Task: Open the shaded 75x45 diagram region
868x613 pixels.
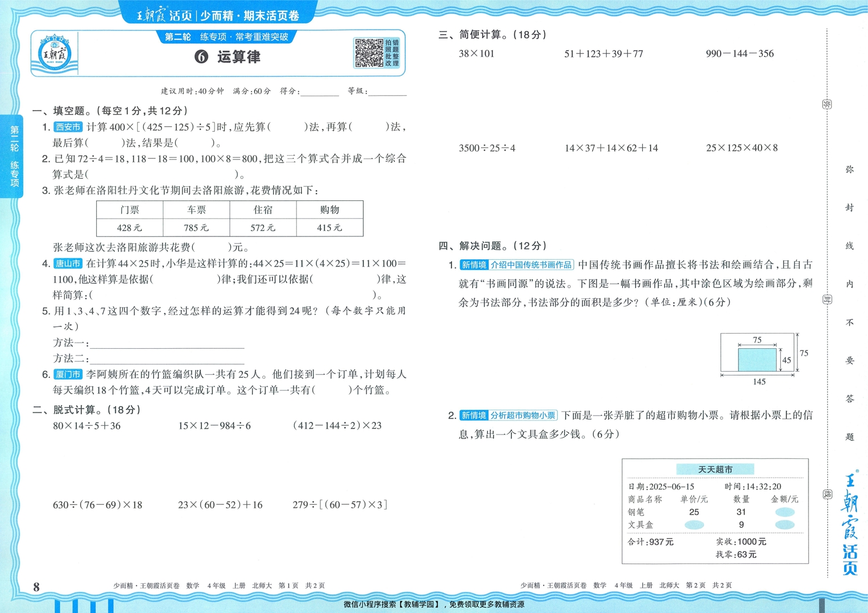Action: coord(756,360)
